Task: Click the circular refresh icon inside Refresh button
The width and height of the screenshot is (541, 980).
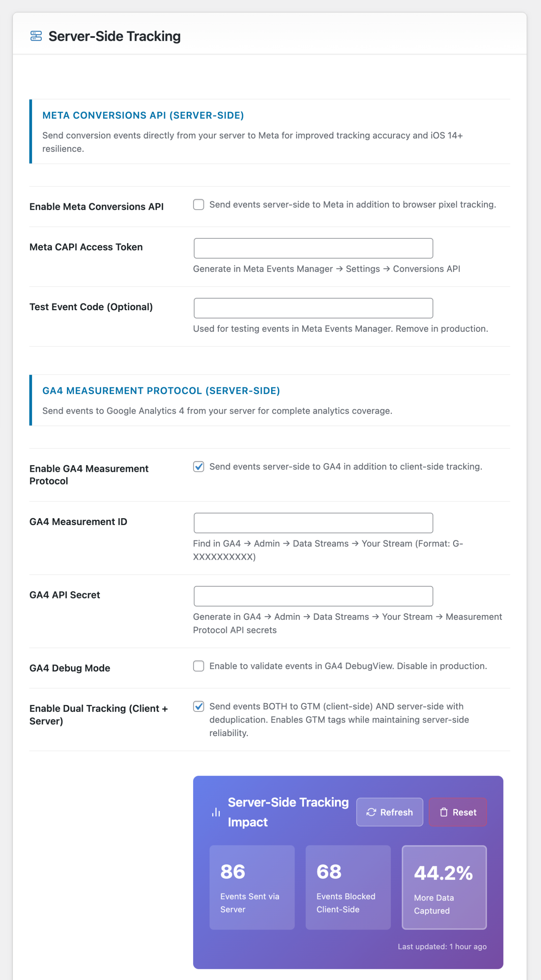Action: pos(372,812)
